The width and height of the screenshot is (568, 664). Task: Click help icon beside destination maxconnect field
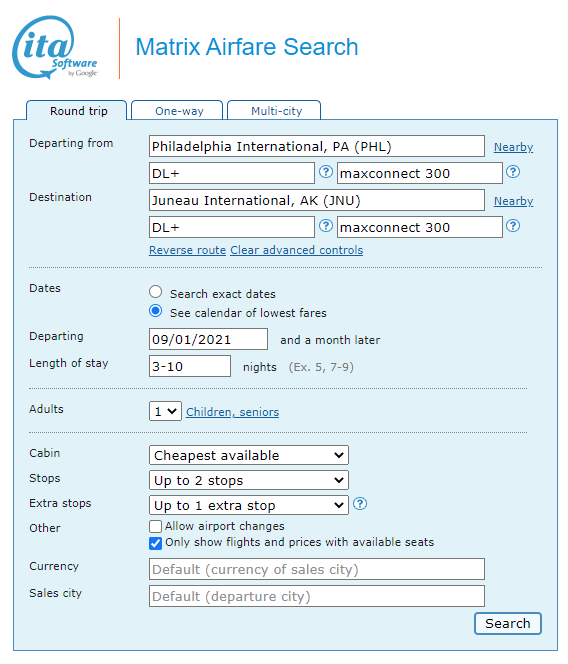tap(513, 226)
